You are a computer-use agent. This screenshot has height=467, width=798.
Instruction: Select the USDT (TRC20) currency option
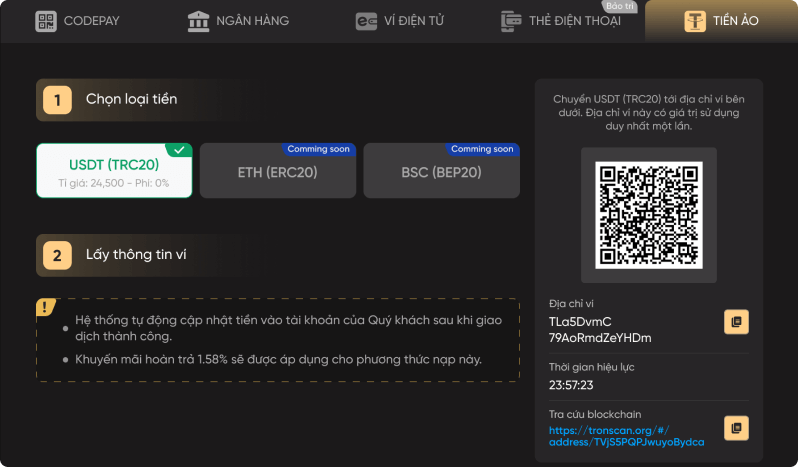click(x=114, y=171)
